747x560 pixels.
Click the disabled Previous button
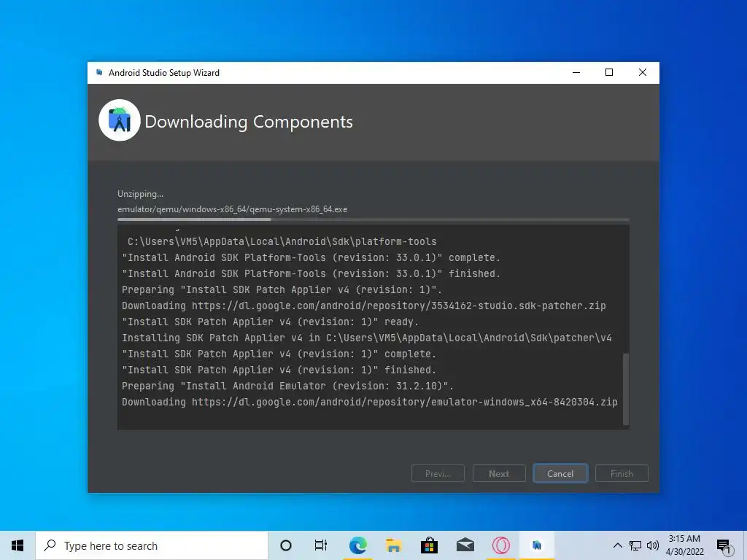point(438,473)
